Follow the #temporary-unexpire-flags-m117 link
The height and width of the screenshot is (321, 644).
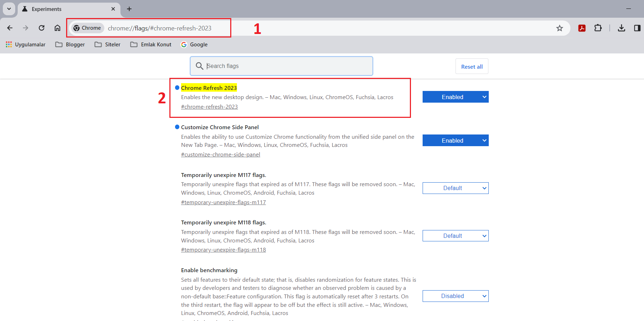point(224,202)
